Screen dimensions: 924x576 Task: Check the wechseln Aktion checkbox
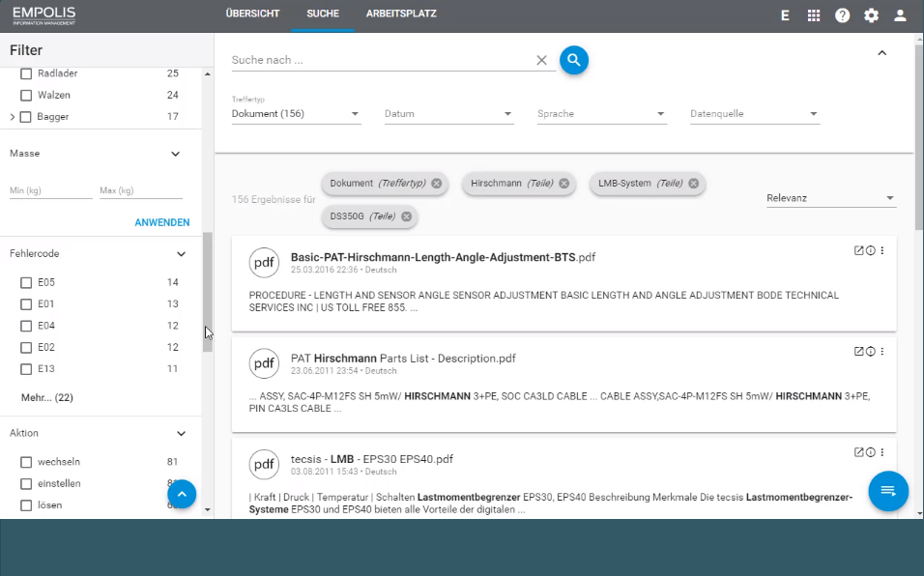tap(26, 462)
